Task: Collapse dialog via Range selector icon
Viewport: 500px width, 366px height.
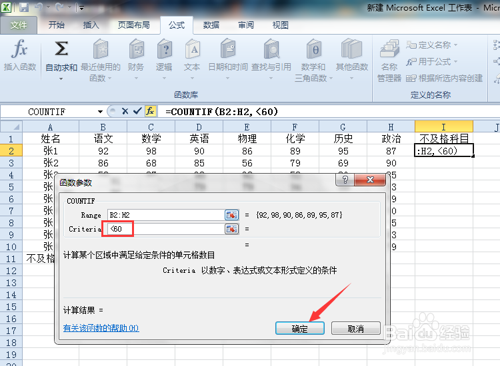Action: point(232,215)
